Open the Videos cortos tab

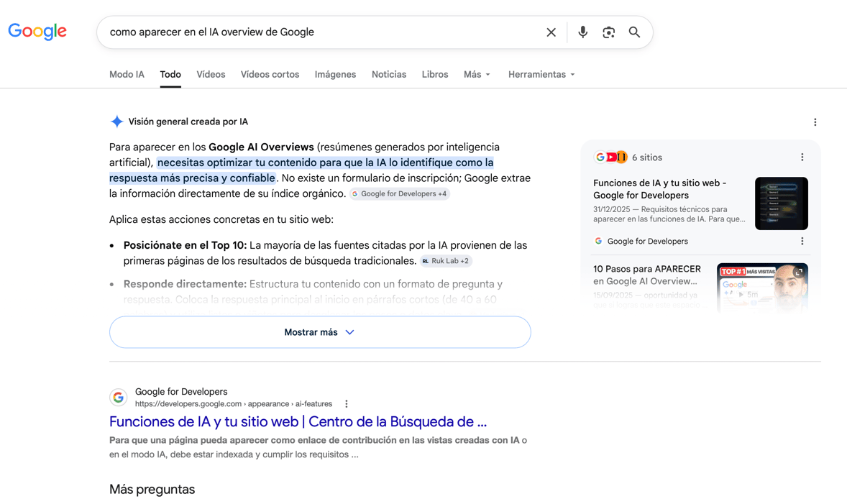pyautogui.click(x=270, y=75)
